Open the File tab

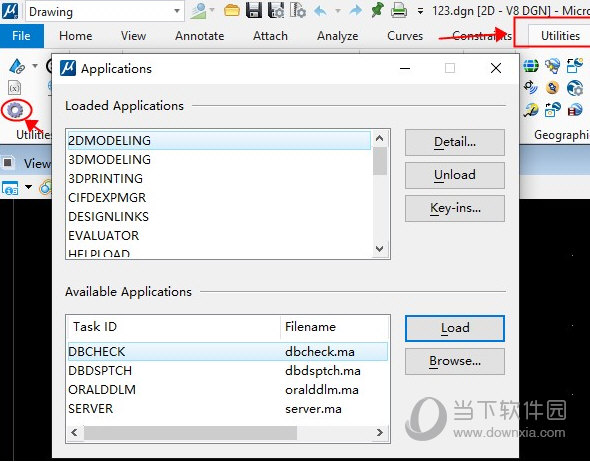tap(21, 36)
